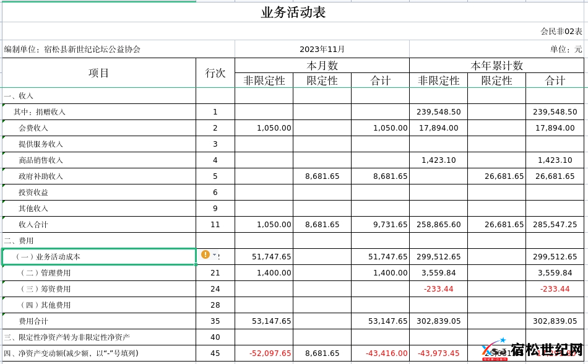Select 53,147.65 in monthly 非限定性 费用合计 row
The image size is (588, 364).
(x=264, y=321)
